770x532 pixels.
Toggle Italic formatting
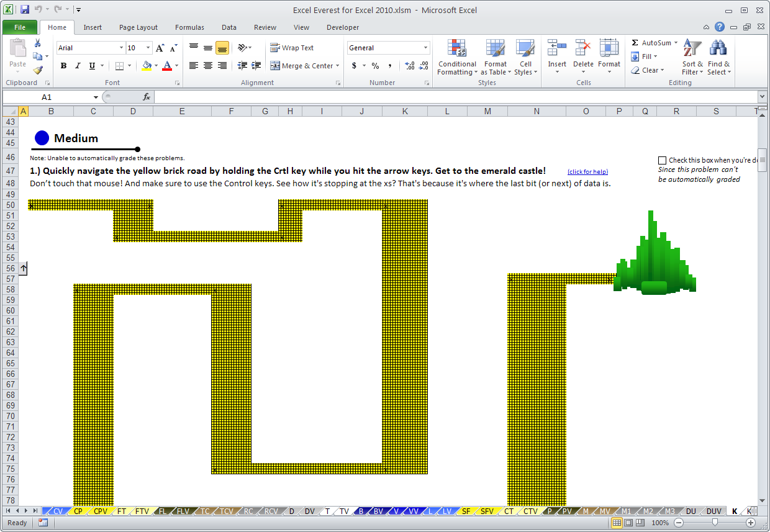pyautogui.click(x=78, y=66)
